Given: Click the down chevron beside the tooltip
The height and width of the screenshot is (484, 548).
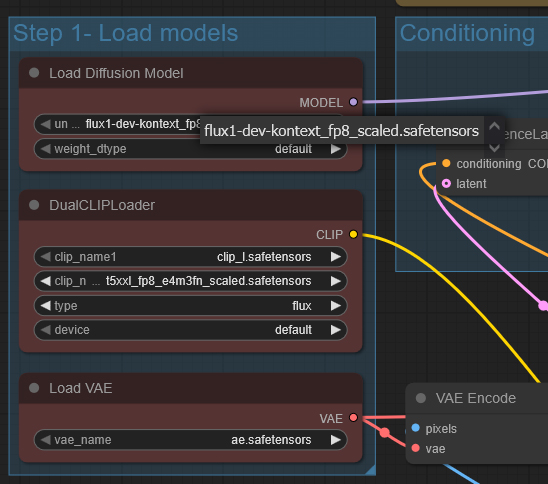Looking at the screenshot, I should [x=494, y=148].
